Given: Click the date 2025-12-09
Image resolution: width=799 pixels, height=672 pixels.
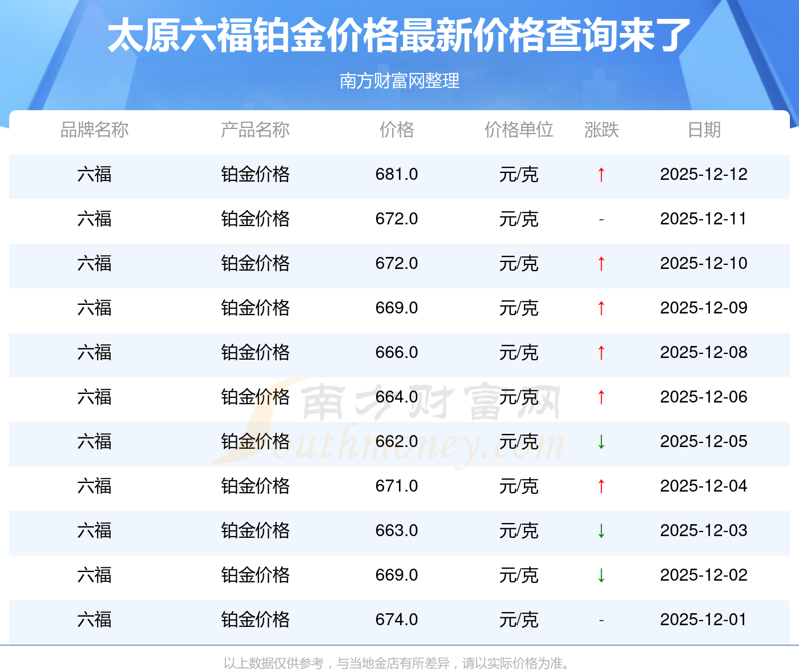Looking at the screenshot, I should [x=704, y=308].
